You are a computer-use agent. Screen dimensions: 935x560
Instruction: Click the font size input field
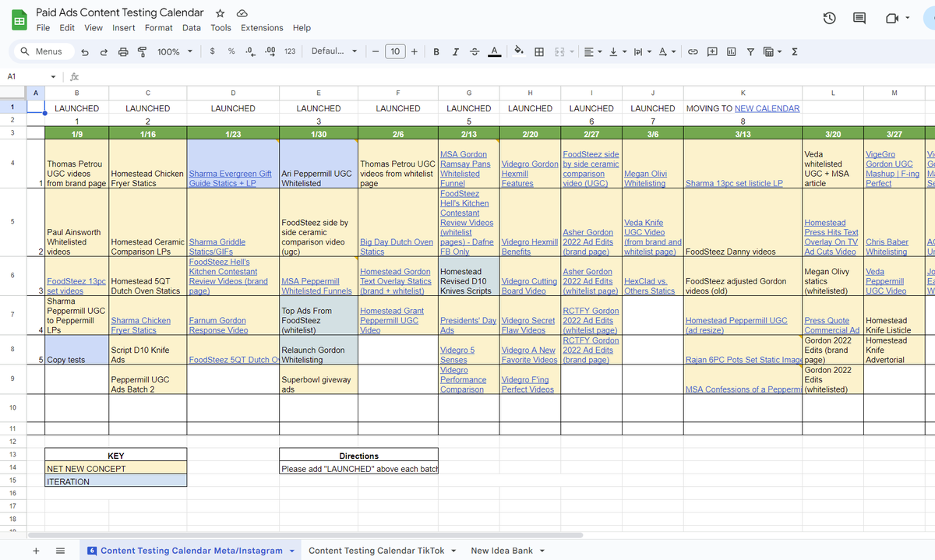coord(395,51)
